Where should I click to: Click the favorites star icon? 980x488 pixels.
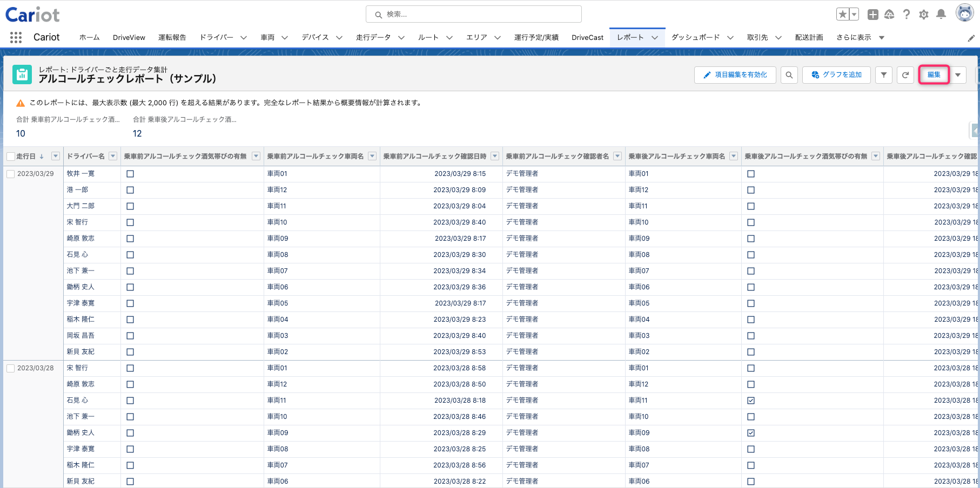[842, 15]
